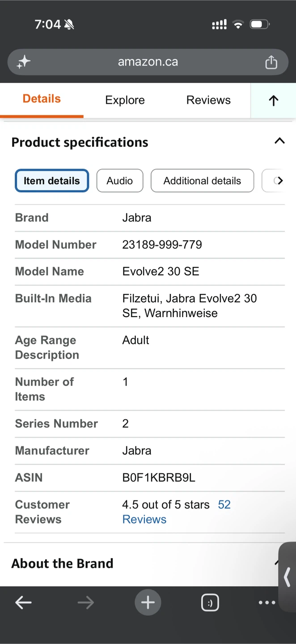
Task: Open the side panel pull handle
Action: (288, 577)
